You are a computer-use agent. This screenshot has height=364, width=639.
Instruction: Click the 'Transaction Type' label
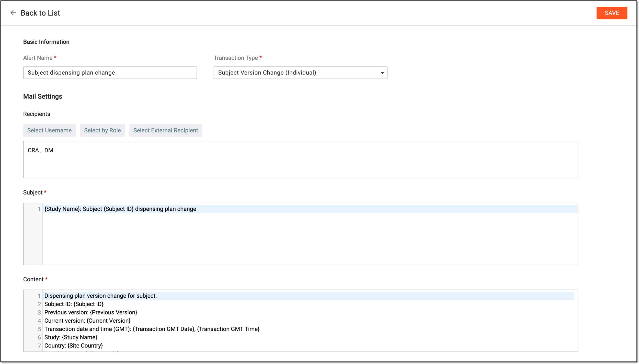[x=236, y=58]
